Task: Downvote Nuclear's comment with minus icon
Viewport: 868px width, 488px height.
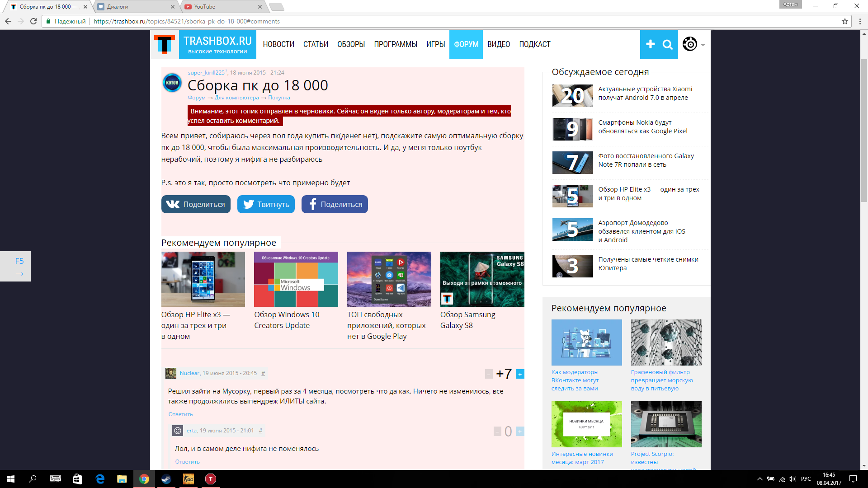Action: point(489,374)
